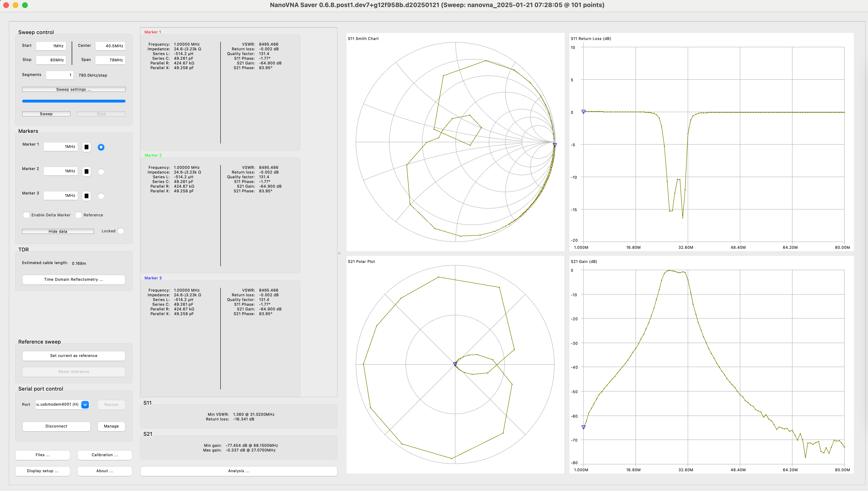Select the Marker 3 radio button
The height and width of the screenshot is (491, 868).
[x=101, y=196]
